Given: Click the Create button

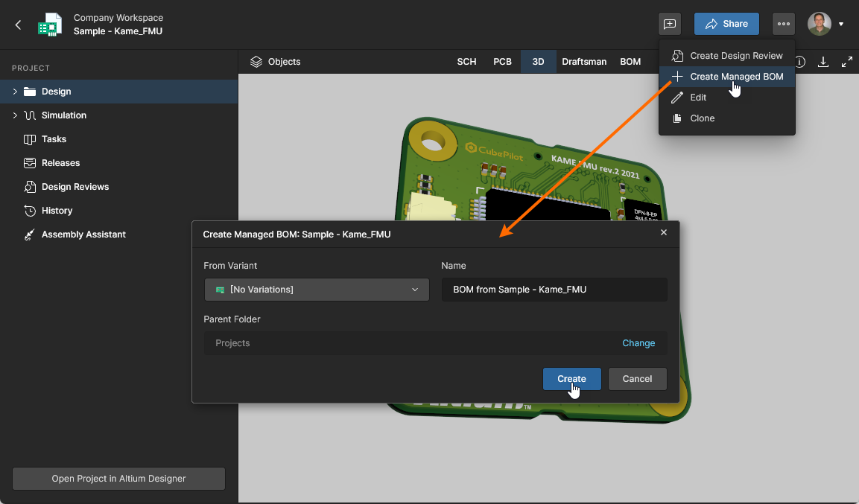Looking at the screenshot, I should [572, 379].
